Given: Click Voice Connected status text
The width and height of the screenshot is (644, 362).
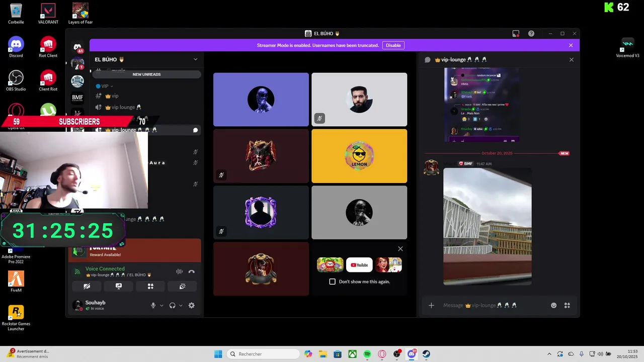Looking at the screenshot, I should click(x=105, y=269).
